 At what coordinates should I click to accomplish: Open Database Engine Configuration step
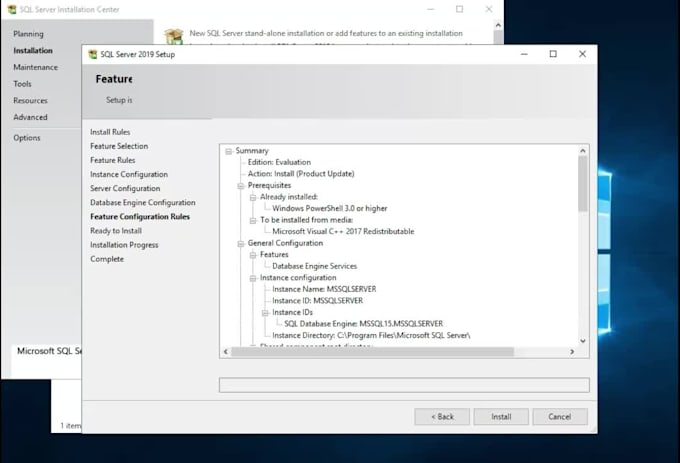[143, 202]
